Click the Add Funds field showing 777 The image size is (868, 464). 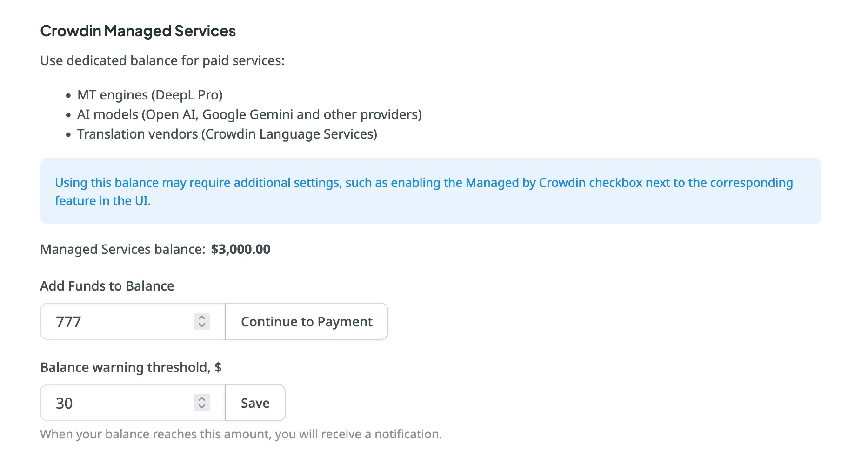[116, 322]
